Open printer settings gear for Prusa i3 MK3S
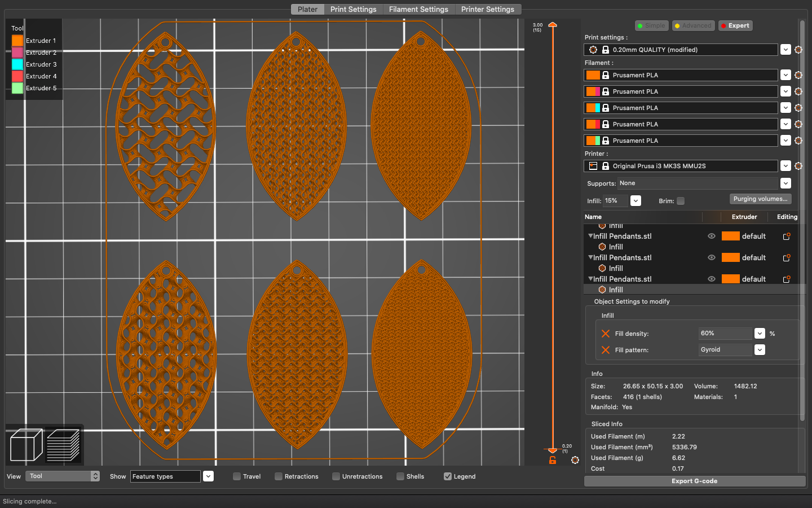The width and height of the screenshot is (812, 508). 798,166
